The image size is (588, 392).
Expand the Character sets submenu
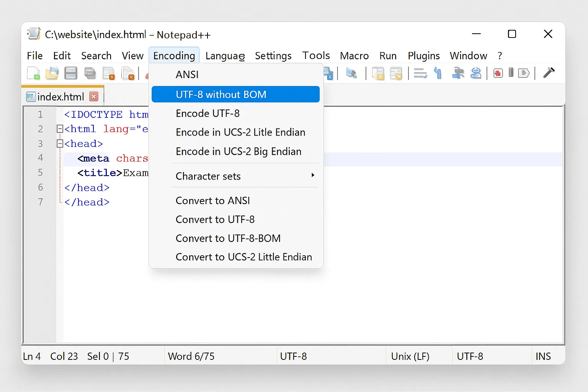click(x=245, y=176)
